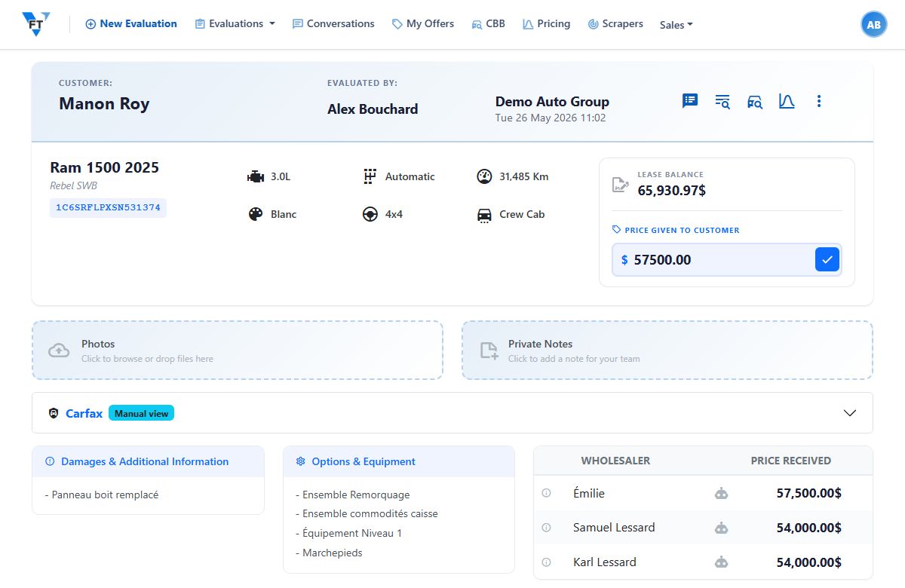This screenshot has height=588, width=905.
Task: Open the CBB page
Action: (x=488, y=24)
